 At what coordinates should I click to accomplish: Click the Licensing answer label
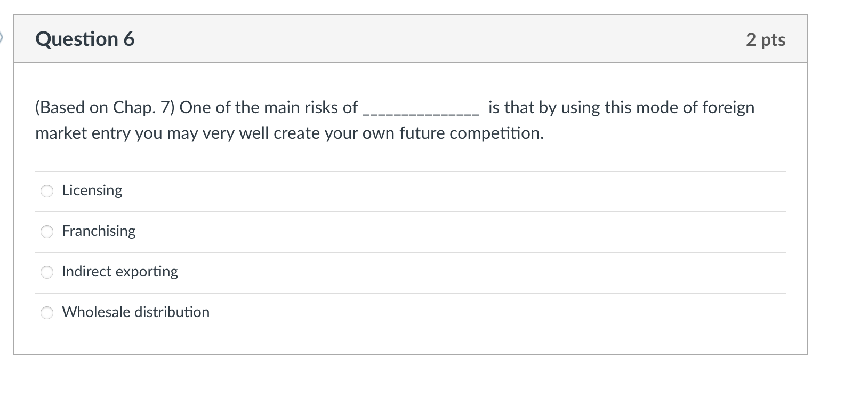[x=92, y=190]
